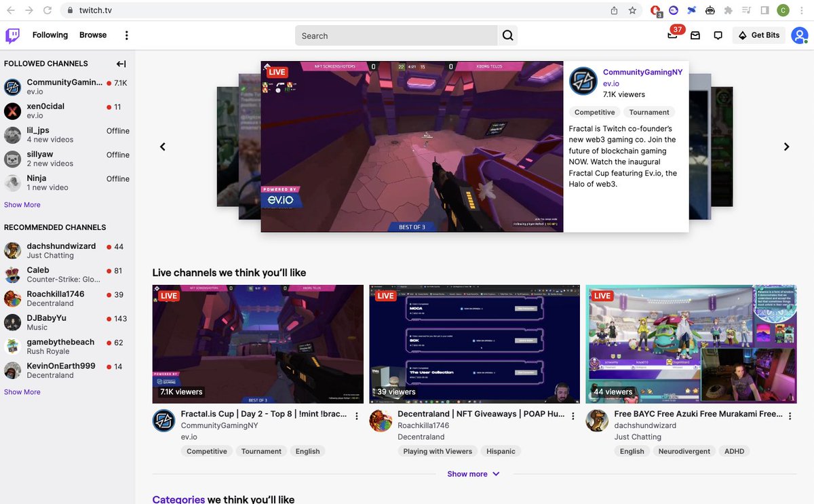Click Get Bits button
Screen dimensions: 814x504
click(759, 35)
